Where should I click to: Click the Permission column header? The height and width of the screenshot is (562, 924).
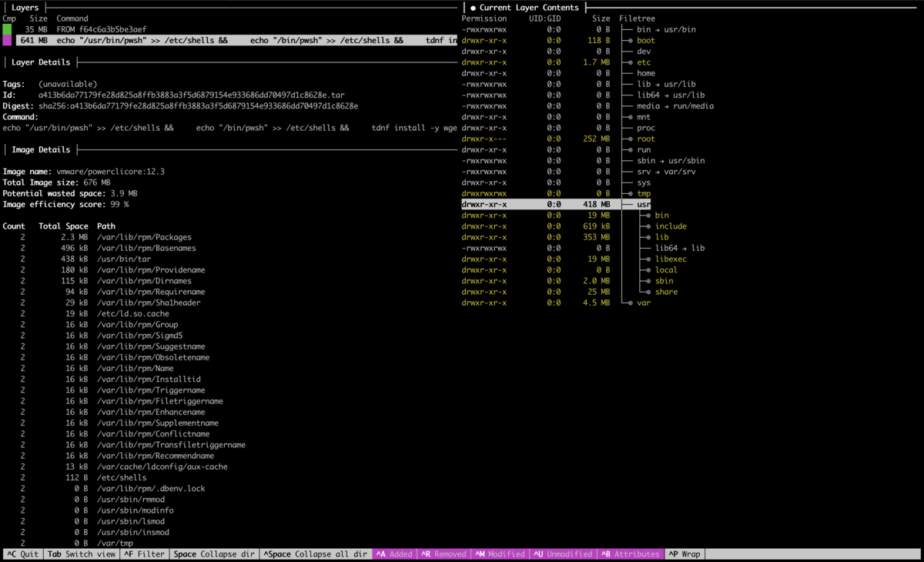tap(484, 18)
